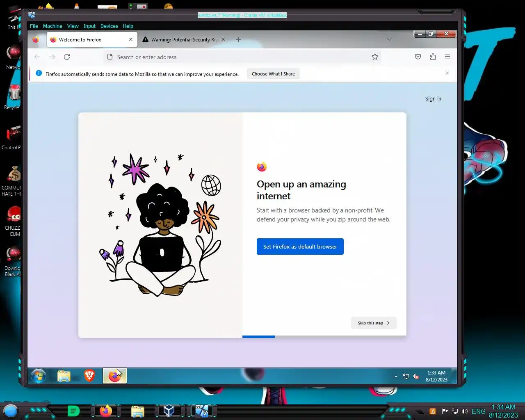Open the VirtualBox Input menu
This screenshot has width=525, height=420.
(x=89, y=26)
